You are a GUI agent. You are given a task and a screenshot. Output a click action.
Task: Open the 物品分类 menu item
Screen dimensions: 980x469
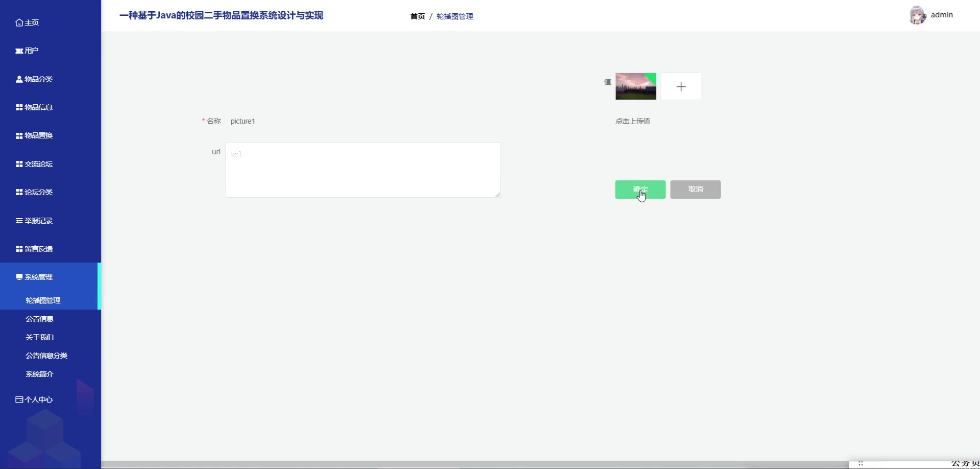click(50, 79)
